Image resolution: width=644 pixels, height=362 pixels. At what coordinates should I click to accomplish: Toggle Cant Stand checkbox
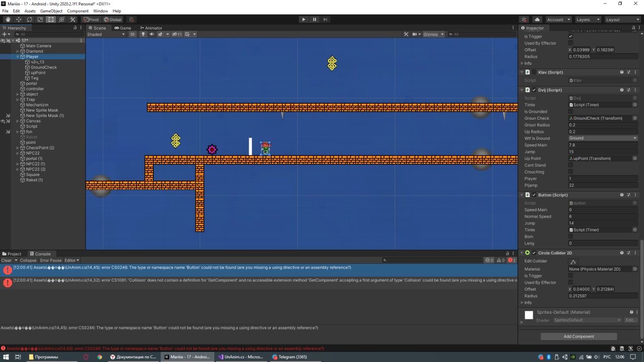571,165
